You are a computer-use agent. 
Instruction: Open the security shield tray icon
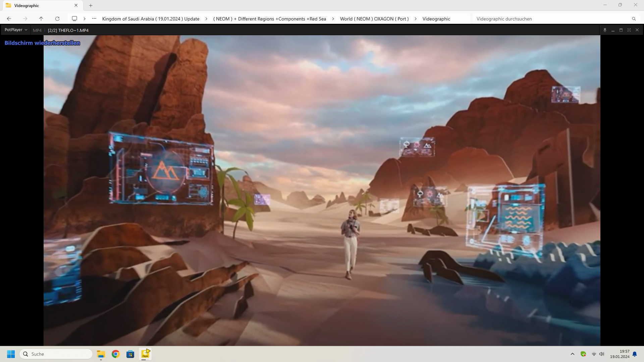tap(583, 354)
